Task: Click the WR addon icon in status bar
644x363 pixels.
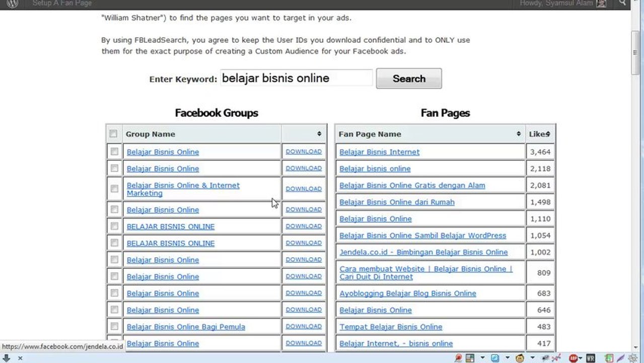Action: 591,358
